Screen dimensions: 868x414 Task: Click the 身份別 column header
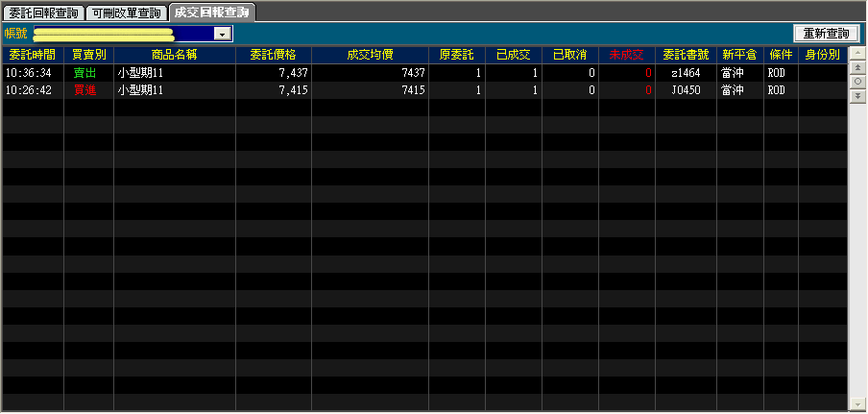[x=823, y=55]
